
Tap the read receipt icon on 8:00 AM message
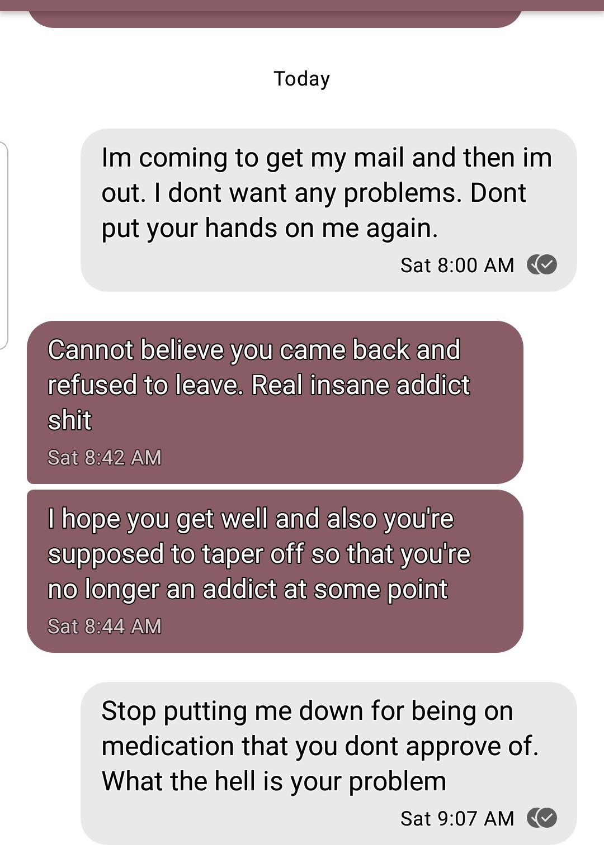click(542, 264)
